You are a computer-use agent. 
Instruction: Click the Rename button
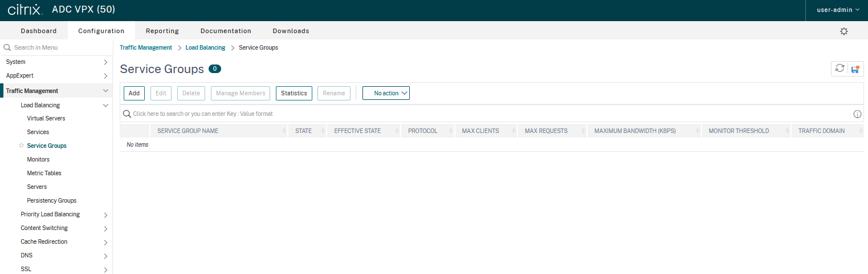click(334, 93)
